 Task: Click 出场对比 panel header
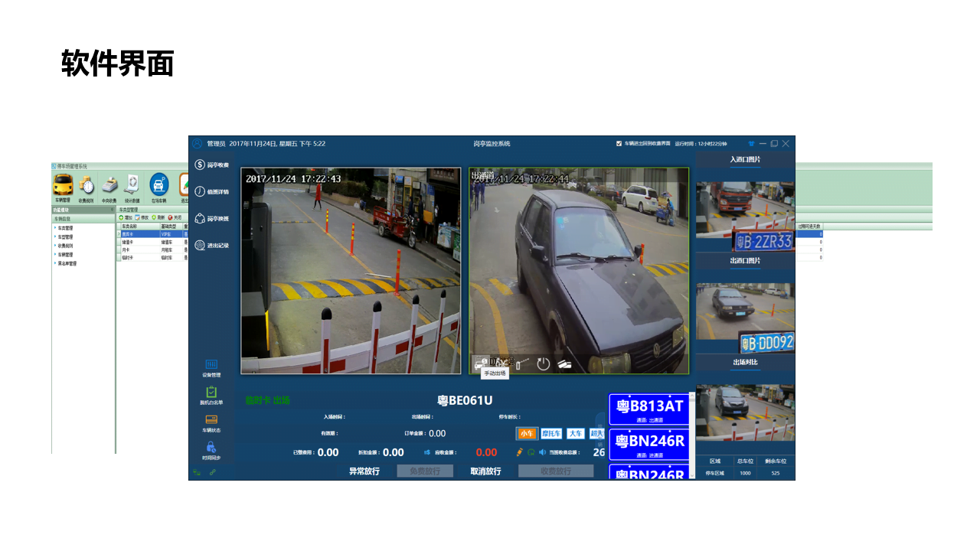pos(745,362)
